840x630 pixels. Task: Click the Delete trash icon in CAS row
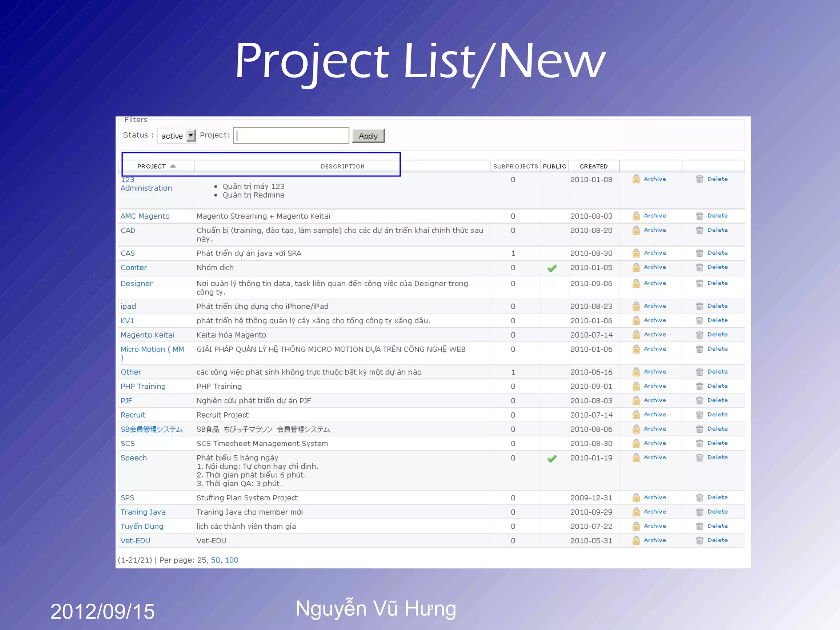tap(700, 253)
